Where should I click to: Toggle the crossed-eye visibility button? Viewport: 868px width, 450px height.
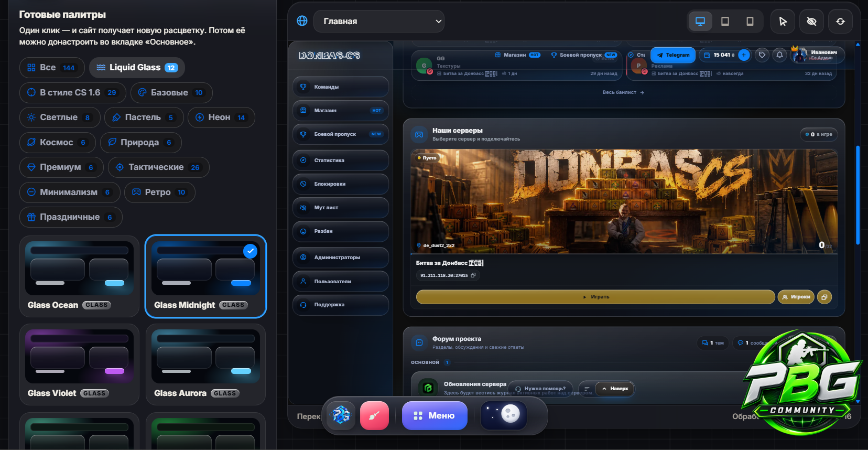811,22
